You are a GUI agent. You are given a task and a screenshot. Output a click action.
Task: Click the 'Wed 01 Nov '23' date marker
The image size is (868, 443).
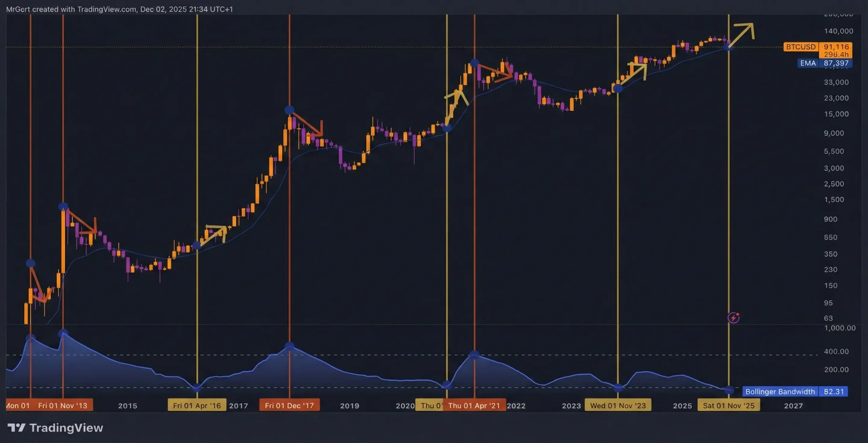[x=617, y=405]
